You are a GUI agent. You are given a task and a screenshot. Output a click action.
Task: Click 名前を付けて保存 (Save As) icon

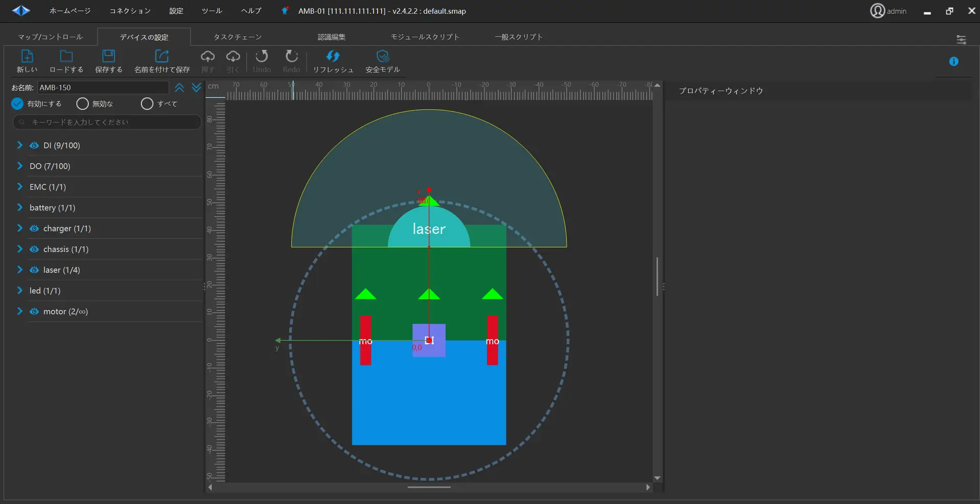click(x=162, y=56)
